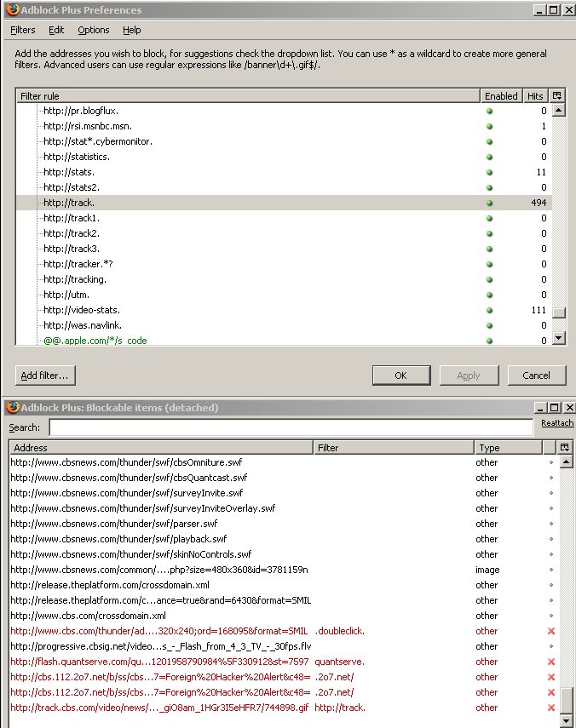Screen dimensions: 576x728
Task: Focus the Search input field
Action: (x=291, y=427)
